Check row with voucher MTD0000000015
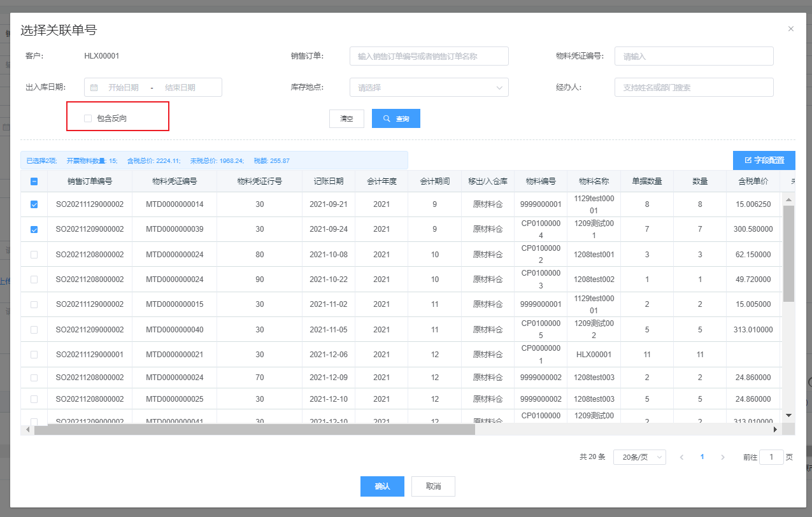Viewport: 812px width, 517px height. point(34,304)
